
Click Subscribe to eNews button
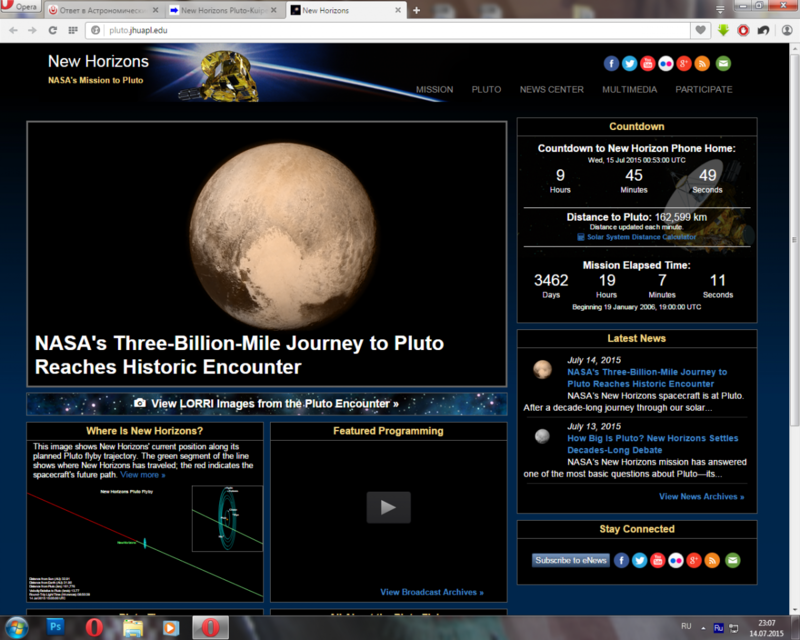click(571, 560)
